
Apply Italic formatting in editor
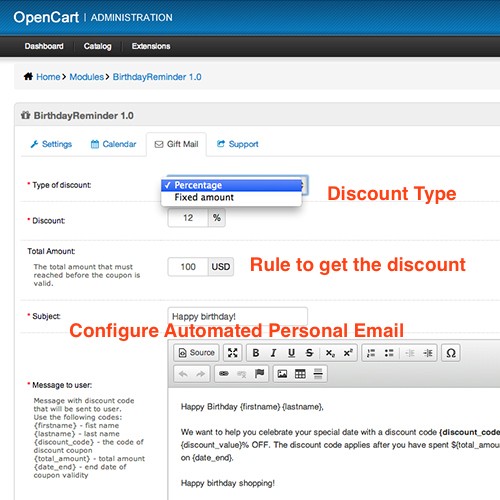point(273,353)
